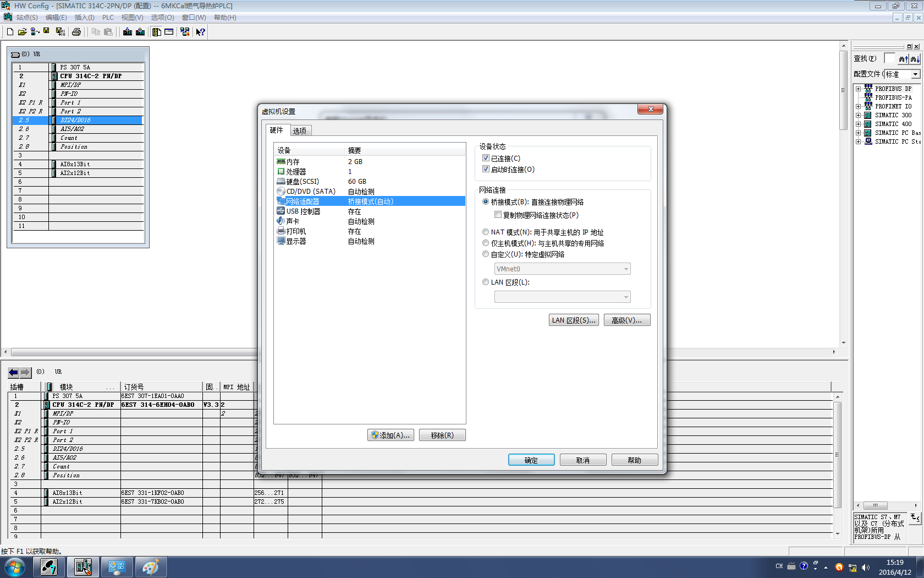Expand the SIMATIC PC Based catalog node
The height and width of the screenshot is (578, 924).
(x=858, y=133)
